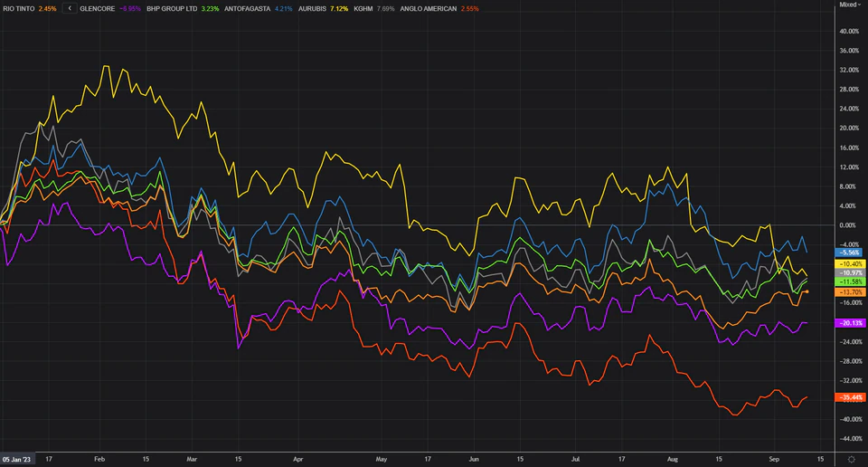The width and height of the screenshot is (868, 467).
Task: Click the orange-red -35.44% price label
Action: click(852, 397)
